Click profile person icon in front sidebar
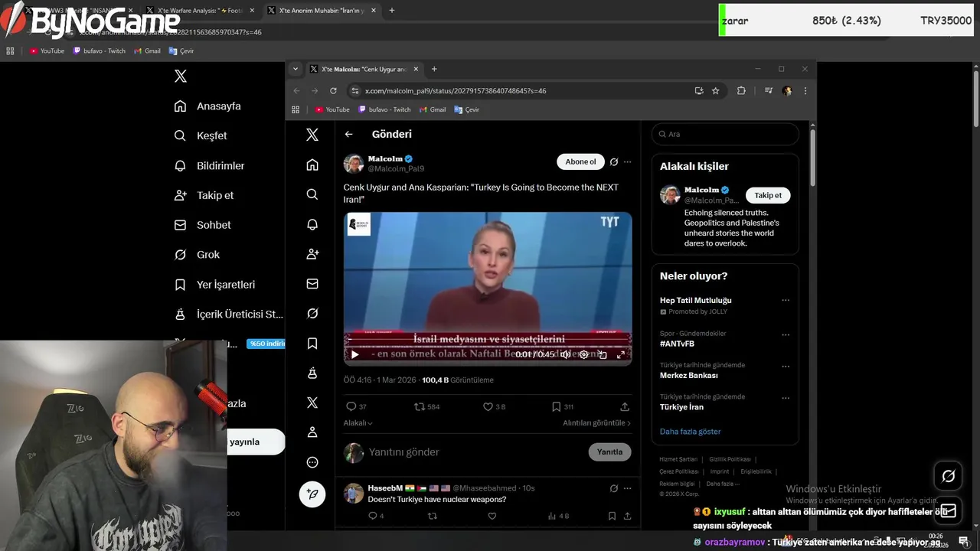 (312, 432)
